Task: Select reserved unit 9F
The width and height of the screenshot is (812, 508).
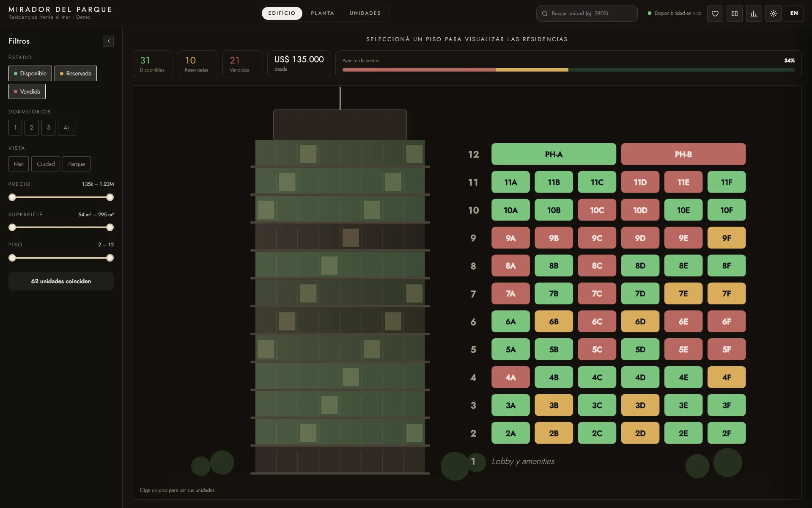Action: pos(727,238)
